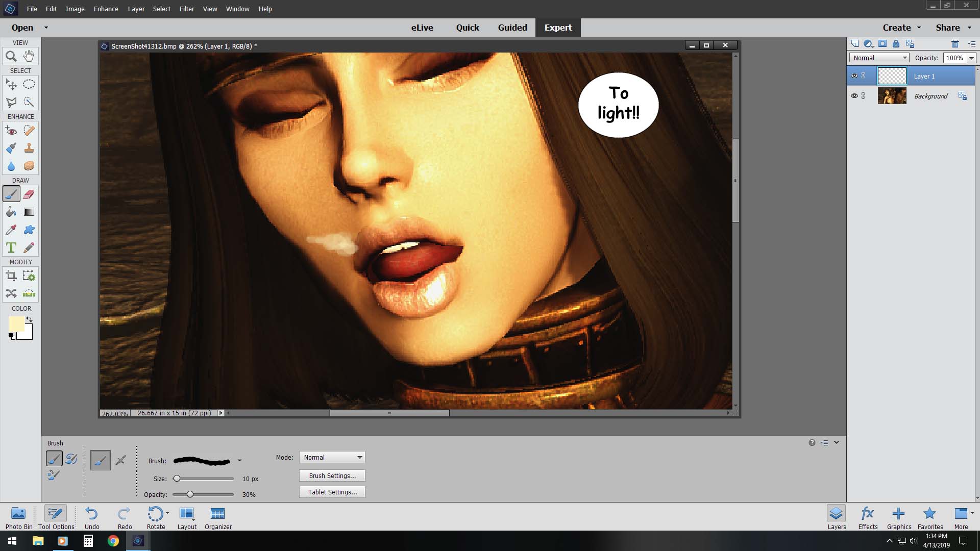
Task: Open the File menu
Action: coord(32,9)
